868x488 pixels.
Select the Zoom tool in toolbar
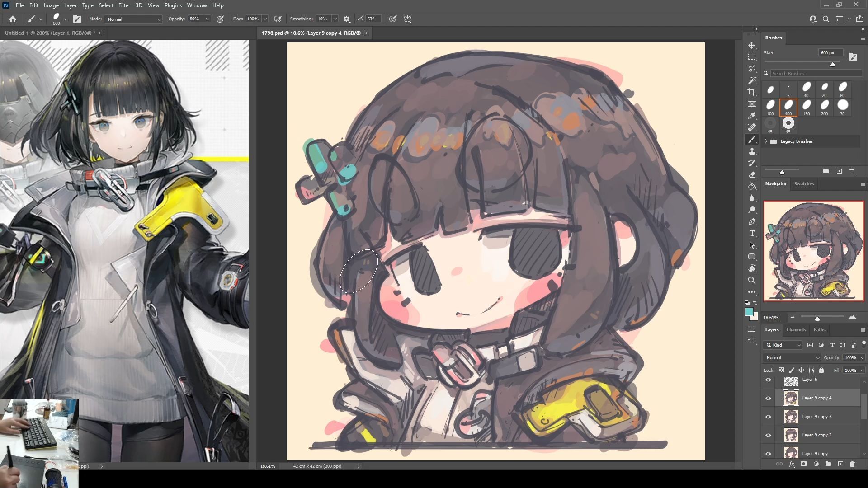752,280
